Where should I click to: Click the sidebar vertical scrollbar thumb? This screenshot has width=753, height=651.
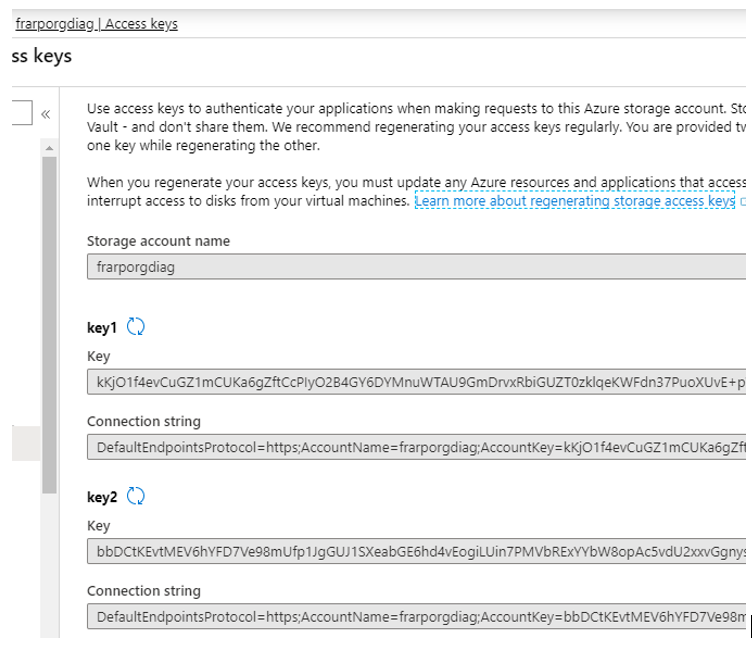49,320
